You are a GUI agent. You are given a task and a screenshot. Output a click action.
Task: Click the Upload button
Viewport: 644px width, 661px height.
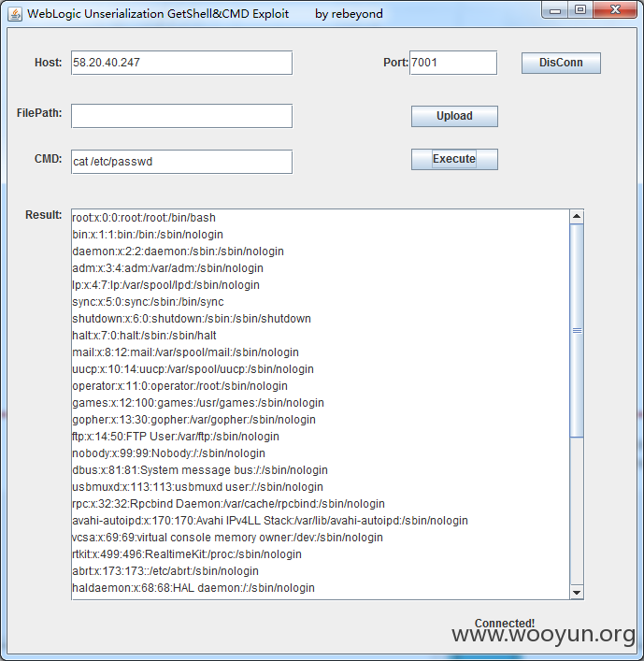click(454, 116)
